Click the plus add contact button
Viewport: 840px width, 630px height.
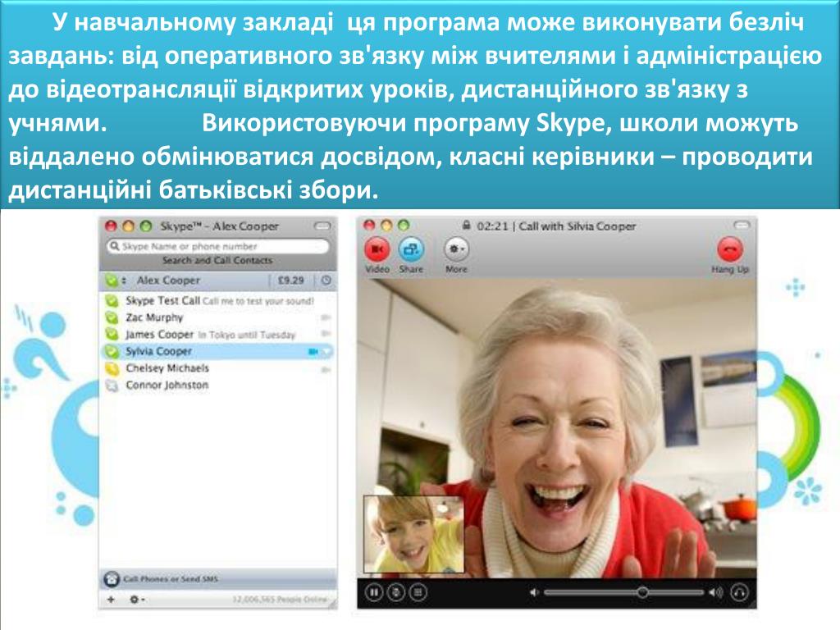point(111,600)
